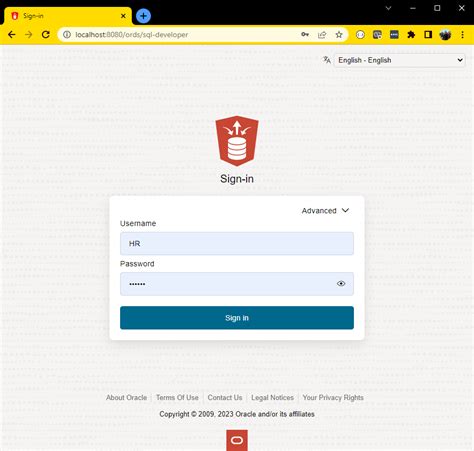Image resolution: width=474 pixels, height=451 pixels.
Task: Focus the Username field containing HR
Action: 237,244
